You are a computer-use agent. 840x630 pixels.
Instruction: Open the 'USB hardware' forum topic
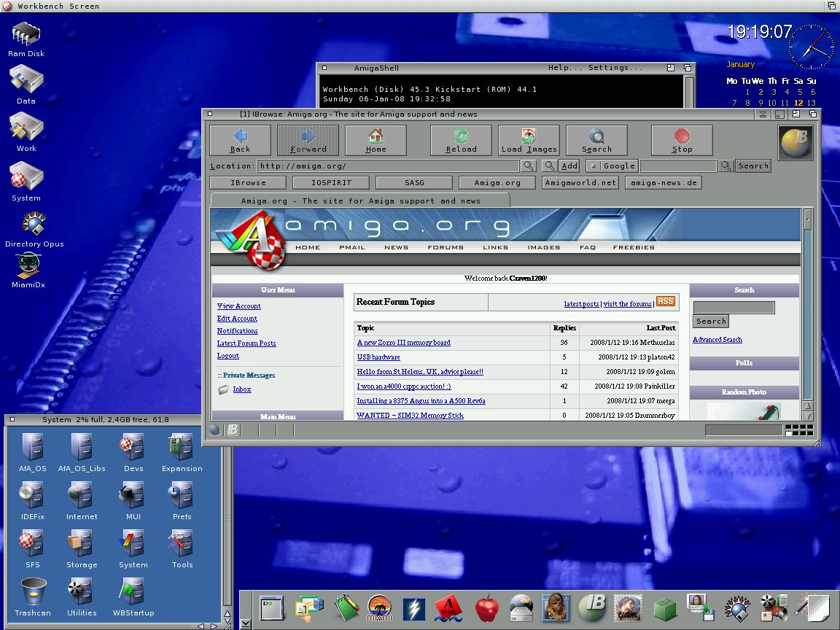tap(378, 357)
